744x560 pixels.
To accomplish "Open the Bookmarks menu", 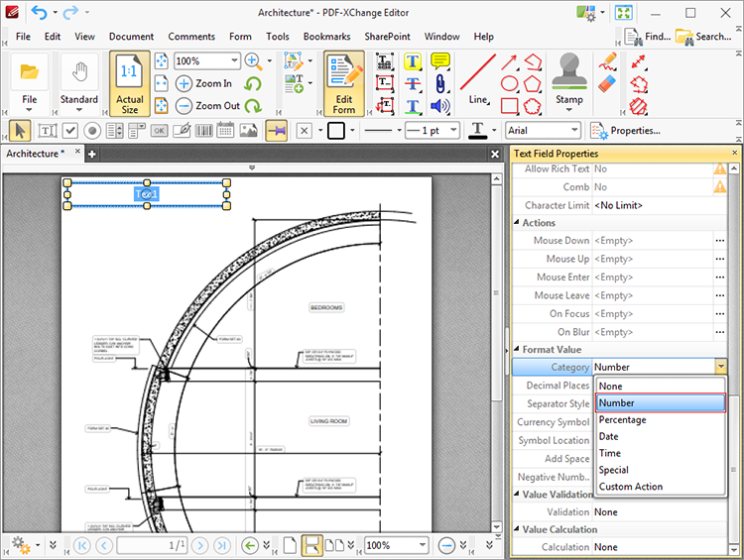I will (326, 37).
